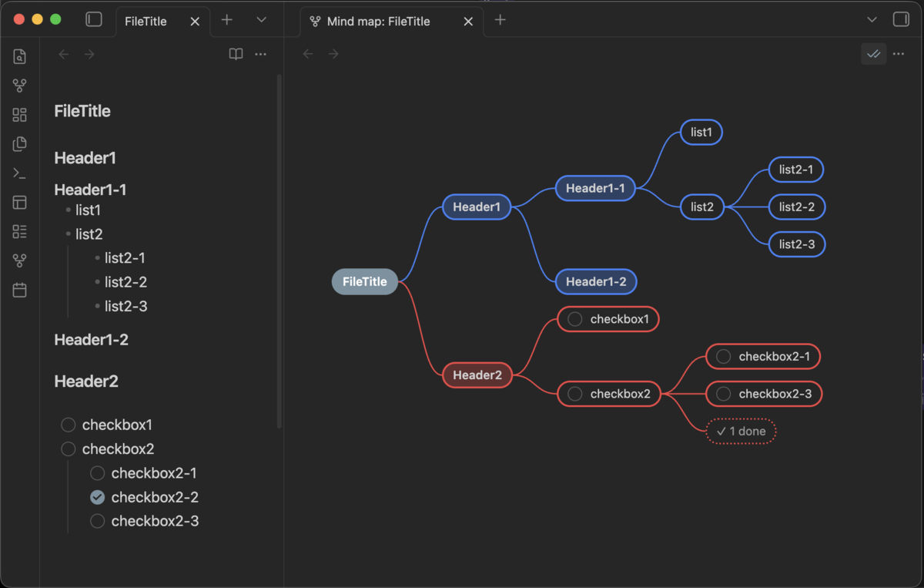
Task: Open graph view icon in ribbon
Action: 20,86
